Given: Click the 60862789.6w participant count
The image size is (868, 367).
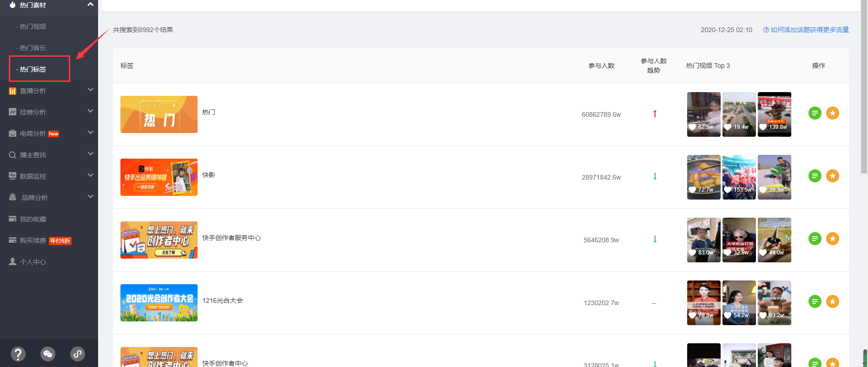Looking at the screenshot, I should click(x=601, y=114).
